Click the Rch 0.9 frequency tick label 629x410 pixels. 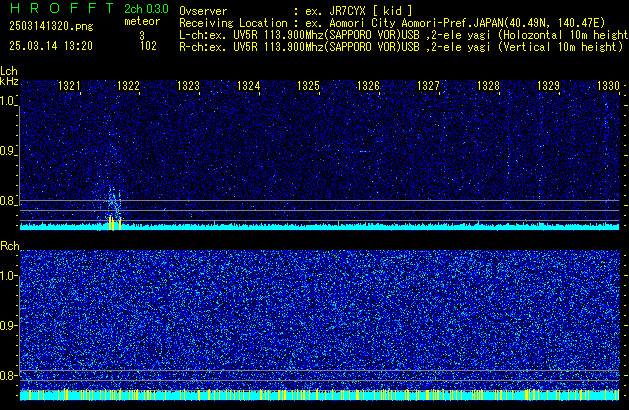coord(8,325)
